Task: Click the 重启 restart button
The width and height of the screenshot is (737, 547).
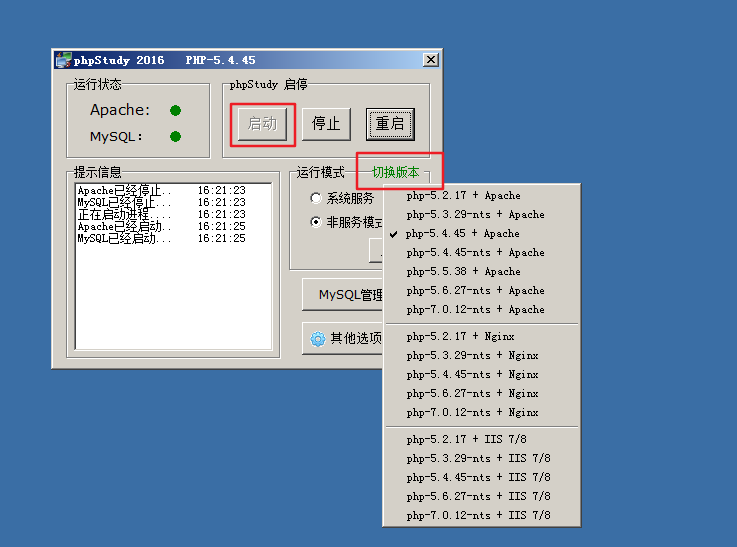Action: pos(390,124)
